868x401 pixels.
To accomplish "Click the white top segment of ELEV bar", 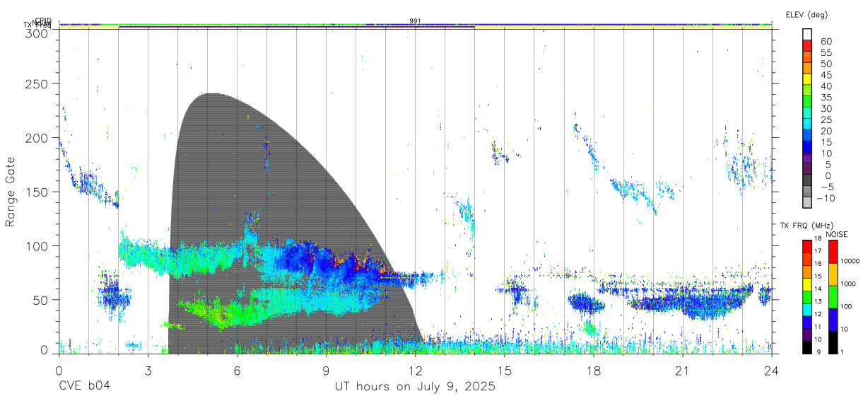I will (x=807, y=33).
